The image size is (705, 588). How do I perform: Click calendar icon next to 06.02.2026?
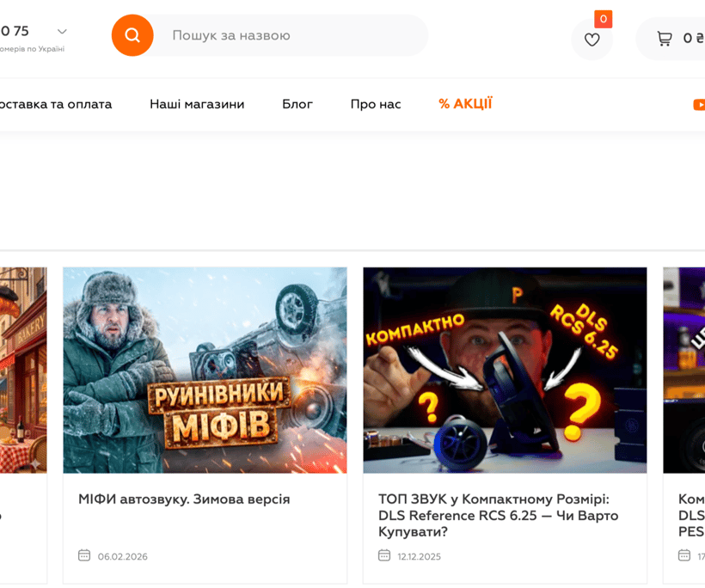pos(84,555)
